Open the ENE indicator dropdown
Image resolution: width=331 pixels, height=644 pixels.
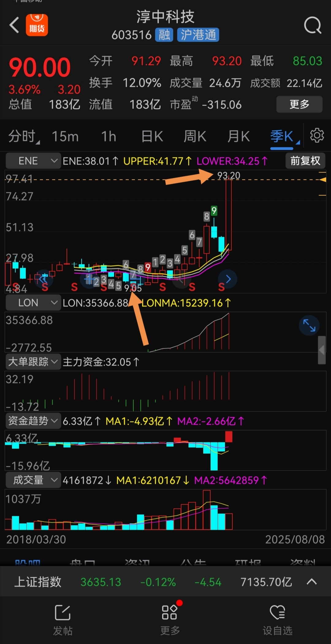[33, 161]
